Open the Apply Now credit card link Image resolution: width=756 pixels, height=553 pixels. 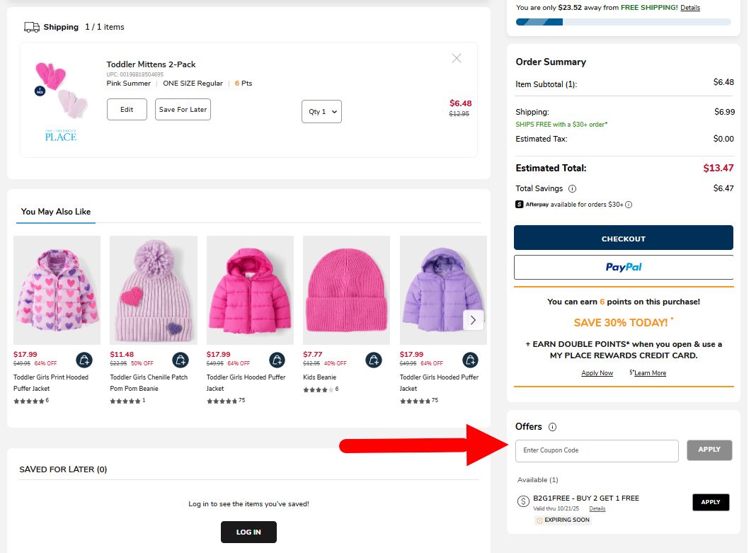[597, 372]
